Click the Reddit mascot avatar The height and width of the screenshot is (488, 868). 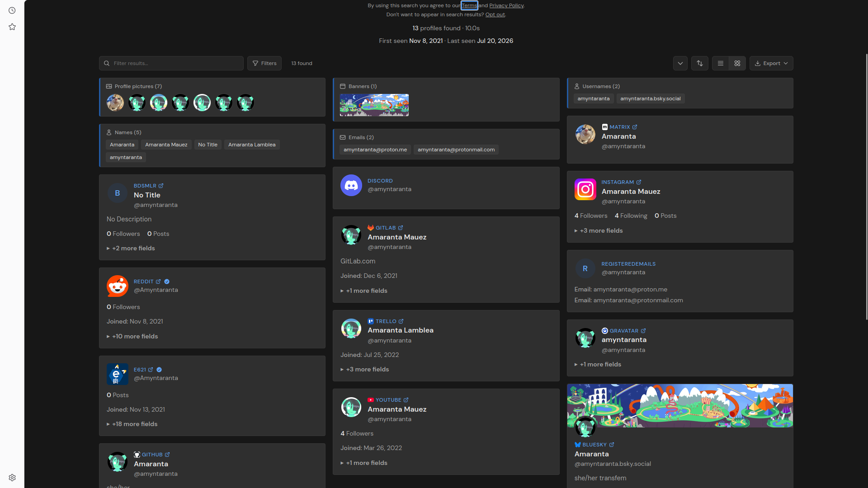tap(118, 286)
